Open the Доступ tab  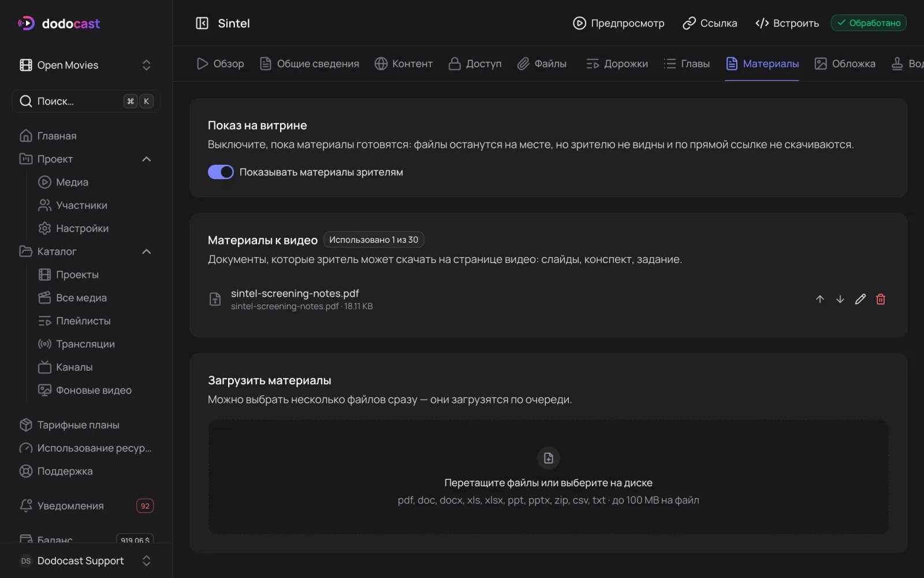[x=475, y=64]
